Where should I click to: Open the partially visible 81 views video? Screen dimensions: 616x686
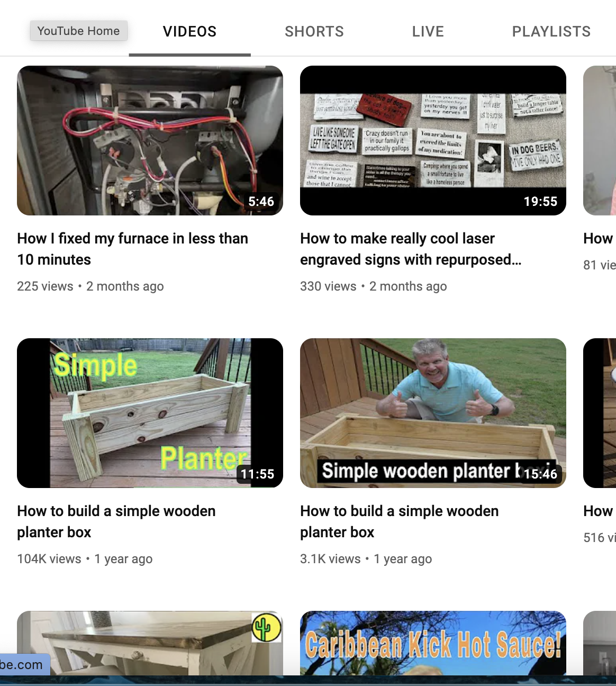click(x=600, y=140)
